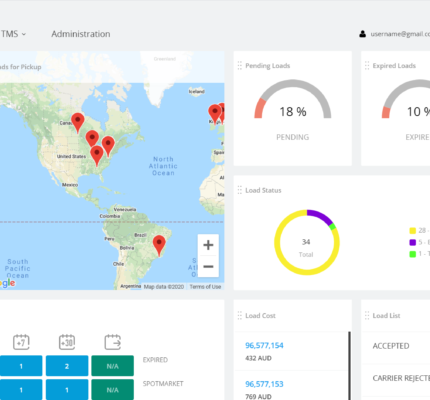
Task: Open load 96,577,154 link
Action: click(264, 346)
